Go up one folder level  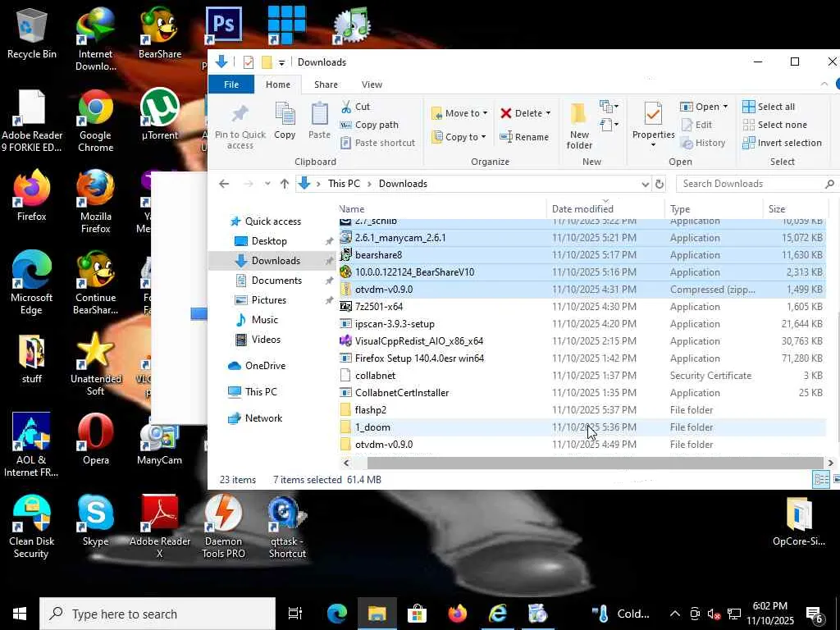[x=285, y=184]
